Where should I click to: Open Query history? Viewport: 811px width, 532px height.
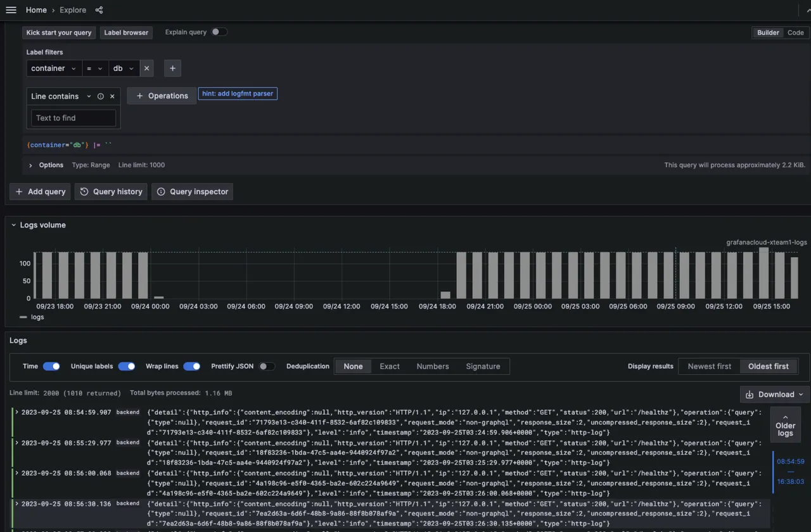[x=111, y=192]
